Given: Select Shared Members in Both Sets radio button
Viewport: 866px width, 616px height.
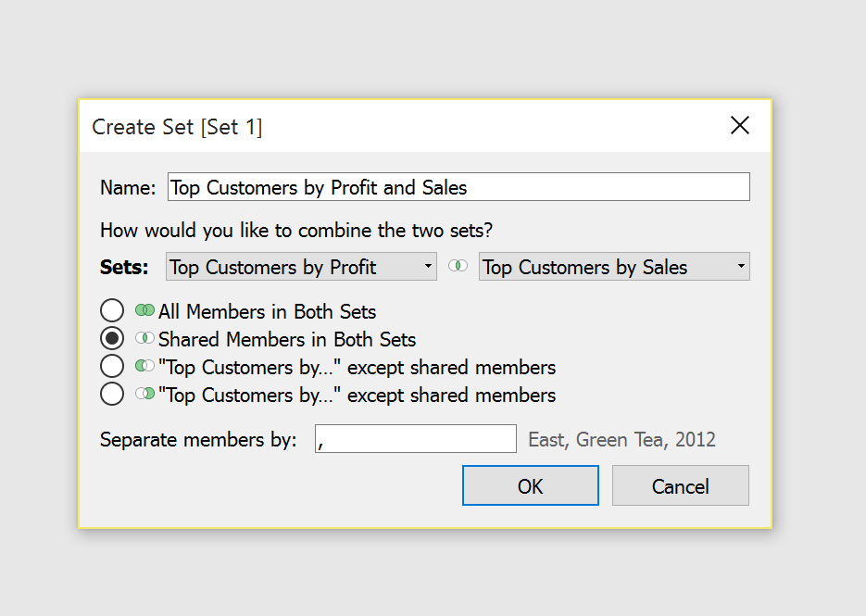Looking at the screenshot, I should (112, 339).
